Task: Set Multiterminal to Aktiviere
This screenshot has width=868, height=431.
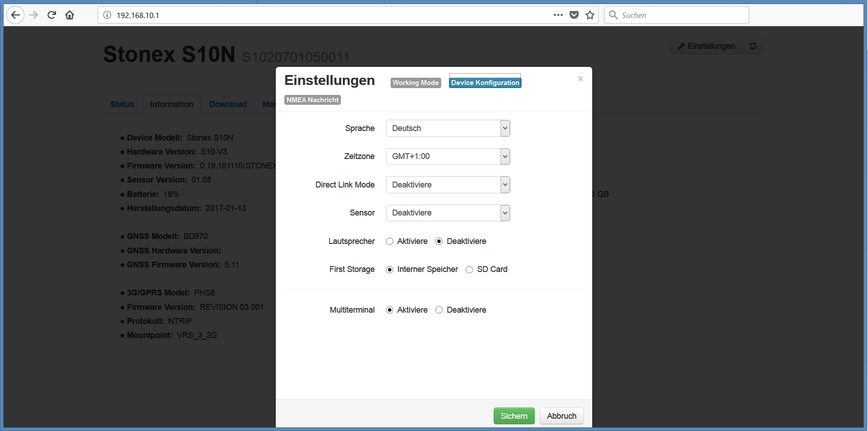Action: pyautogui.click(x=390, y=310)
